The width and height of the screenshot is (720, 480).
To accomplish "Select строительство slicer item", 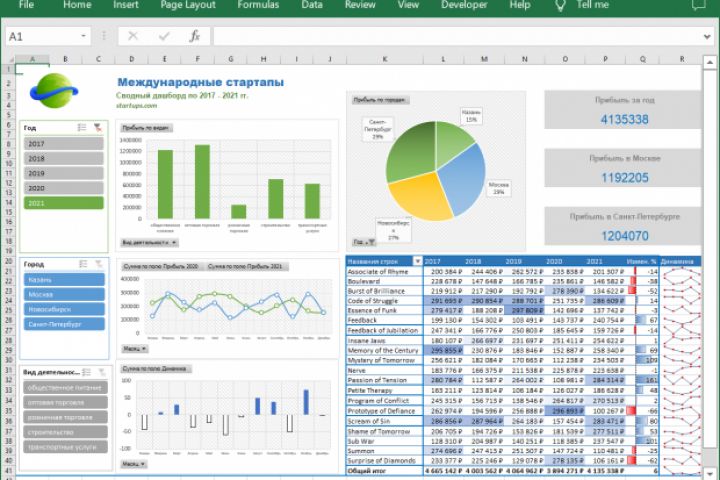I will pos(65,432).
